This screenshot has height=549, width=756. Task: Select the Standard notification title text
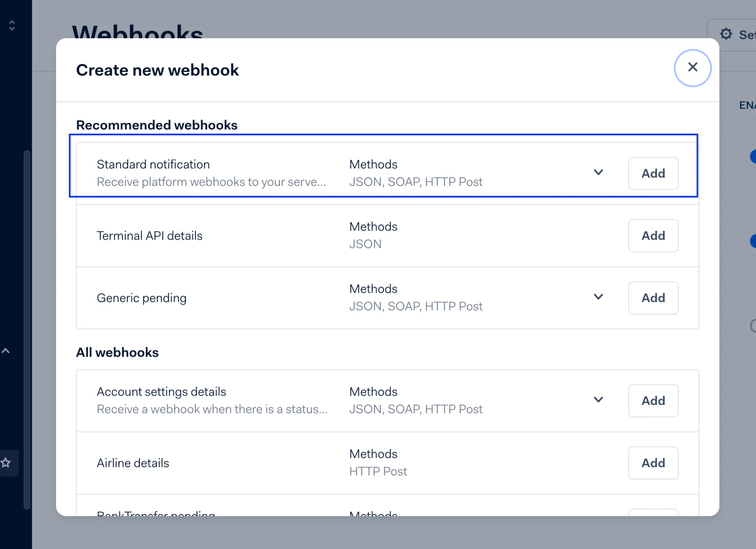point(153,164)
